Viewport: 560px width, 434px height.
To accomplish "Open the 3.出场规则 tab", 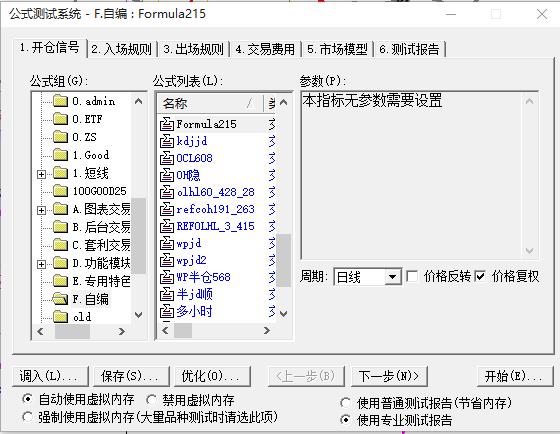I will coord(194,49).
